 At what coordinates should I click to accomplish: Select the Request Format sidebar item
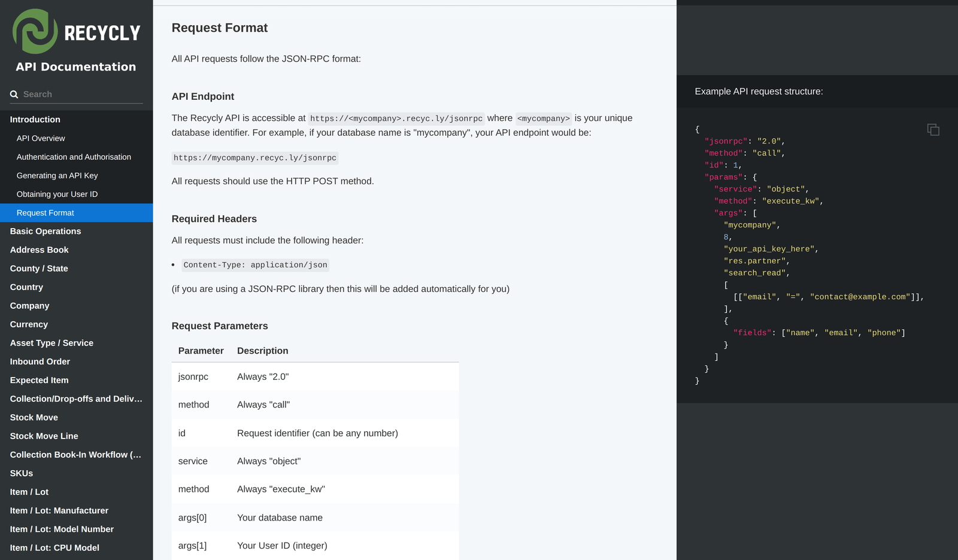click(x=76, y=213)
